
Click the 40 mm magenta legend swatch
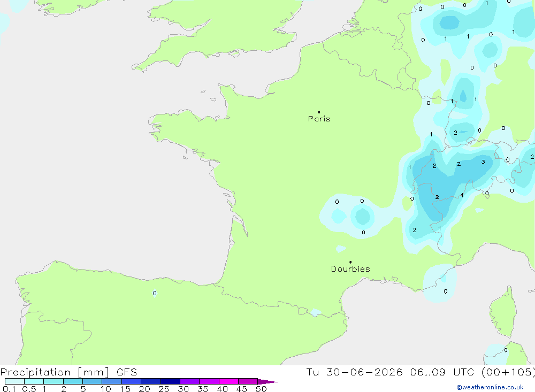coord(228,381)
